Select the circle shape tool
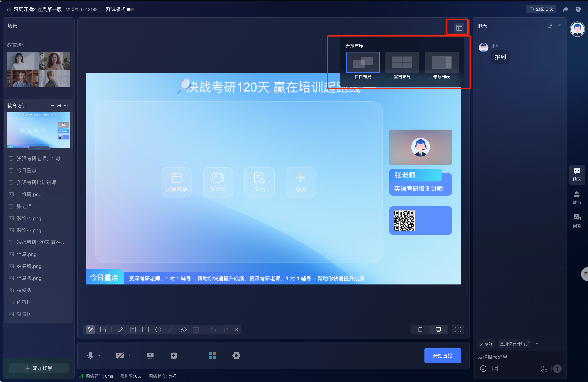Image resolution: width=588 pixels, height=382 pixels. pyautogui.click(x=158, y=330)
